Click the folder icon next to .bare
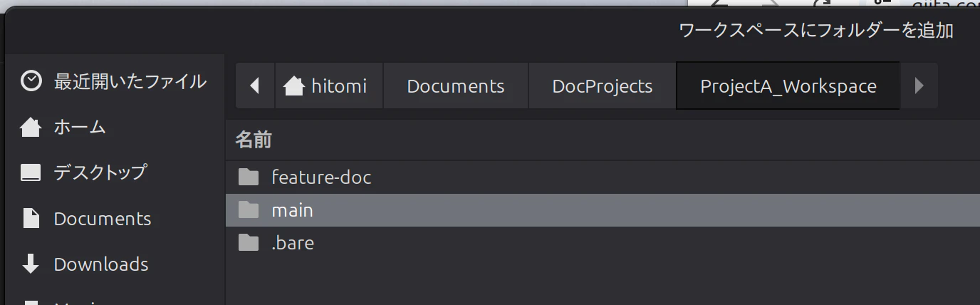 [248, 243]
